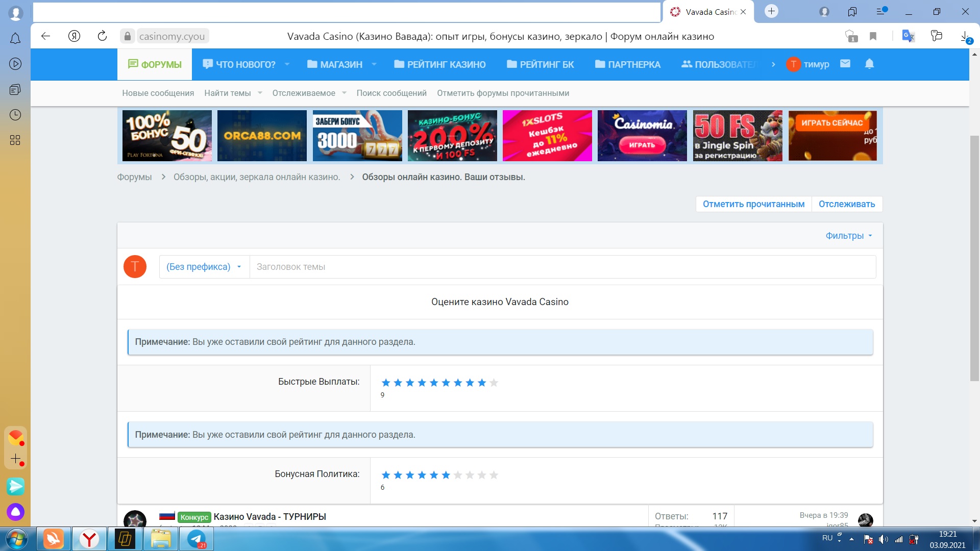This screenshot has width=980, height=551.
Task: Open sidebar video play icon
Action: point(15,64)
